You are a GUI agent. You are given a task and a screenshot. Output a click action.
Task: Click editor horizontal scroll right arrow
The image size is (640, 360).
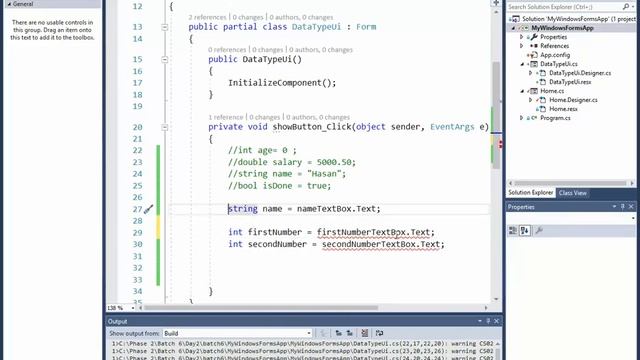pos(486,308)
